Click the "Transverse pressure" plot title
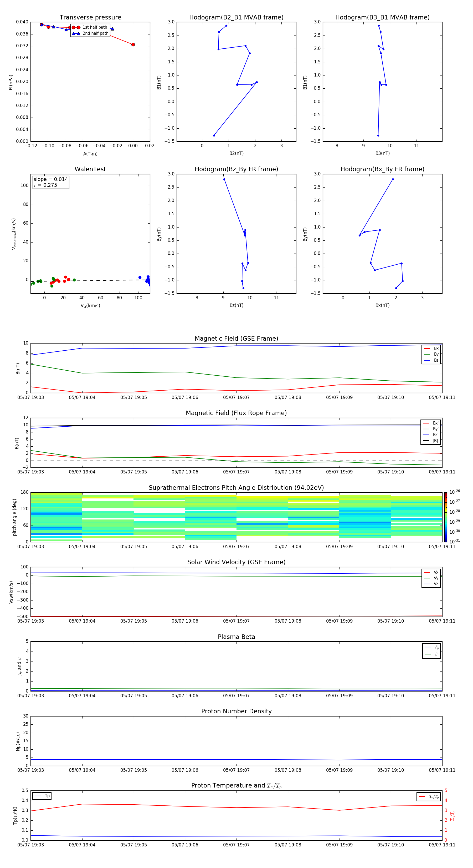This screenshot has width=473, height=868. [90, 18]
